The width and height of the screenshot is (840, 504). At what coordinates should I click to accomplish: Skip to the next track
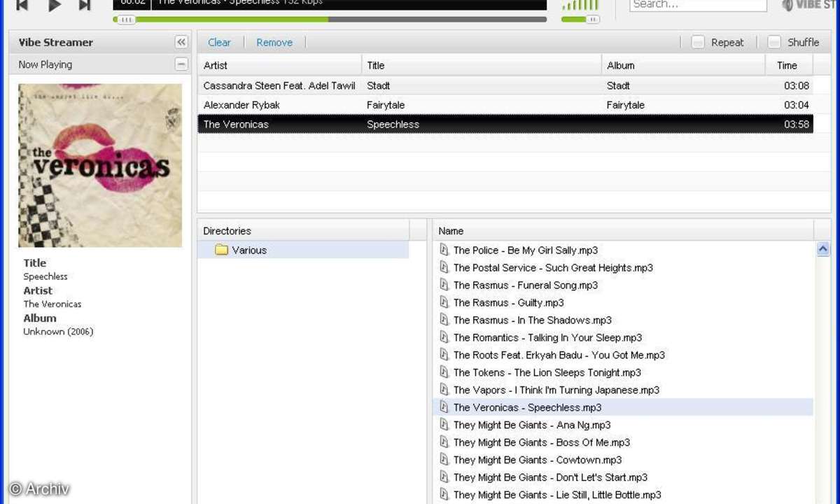[84, 5]
